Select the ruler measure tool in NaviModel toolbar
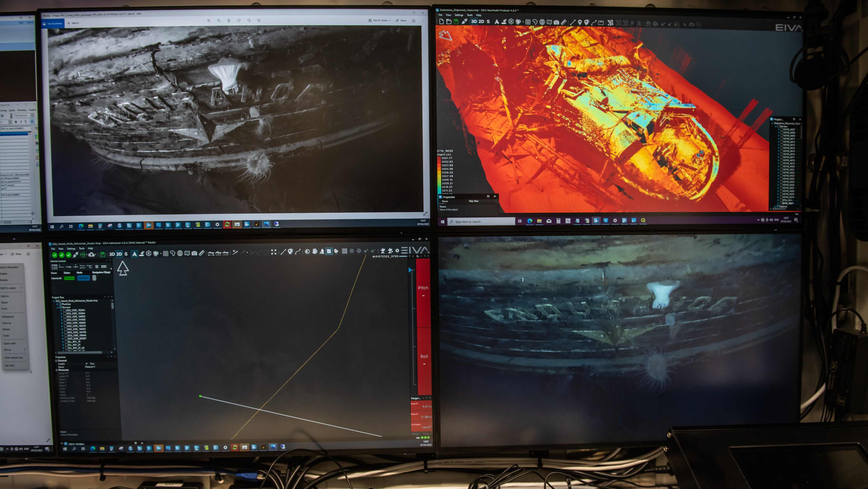The width and height of the screenshot is (868, 489). click(563, 22)
